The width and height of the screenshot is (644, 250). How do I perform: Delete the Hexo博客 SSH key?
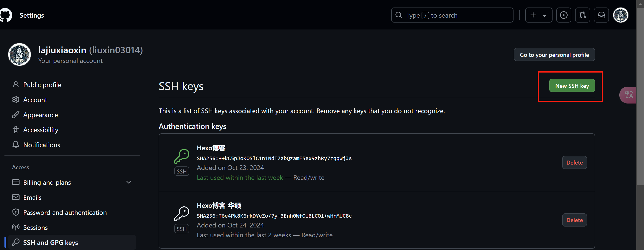[x=574, y=163]
